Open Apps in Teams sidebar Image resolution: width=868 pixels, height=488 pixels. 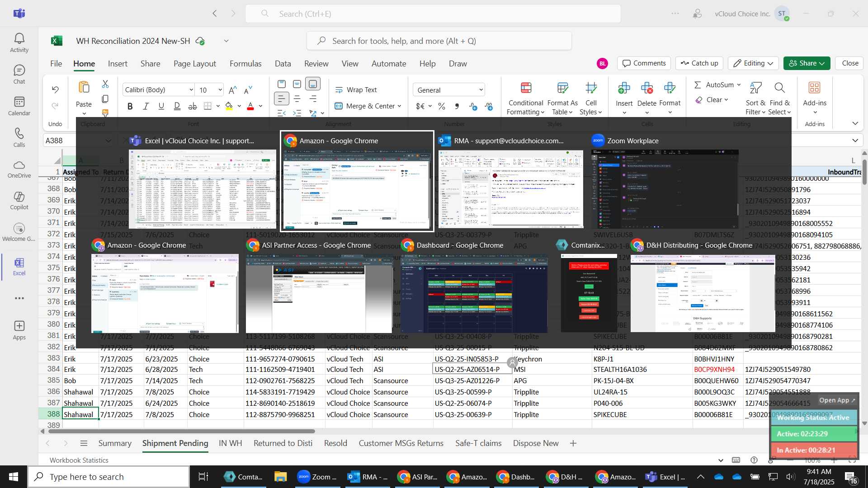pyautogui.click(x=19, y=330)
